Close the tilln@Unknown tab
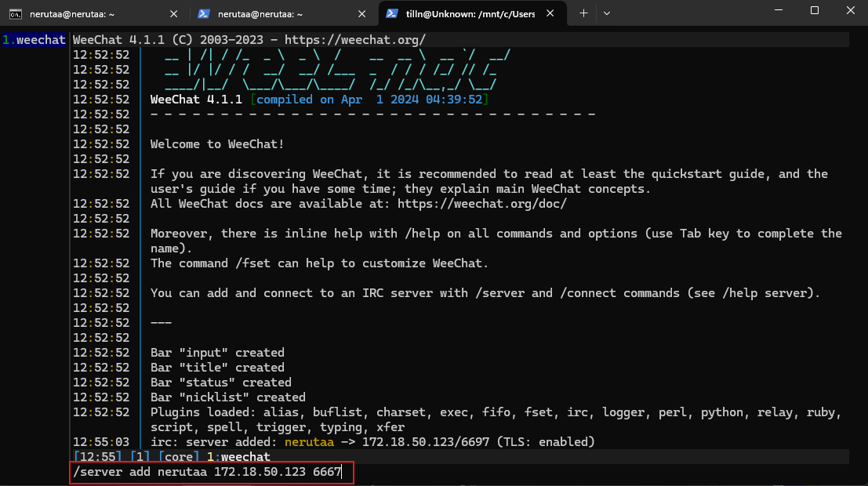 point(550,13)
